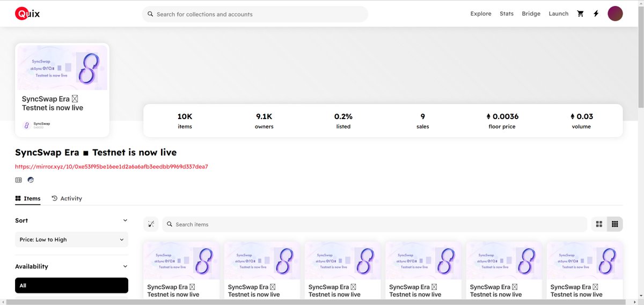
Task: Click the magnifier icon in Search items
Action: pos(170,225)
